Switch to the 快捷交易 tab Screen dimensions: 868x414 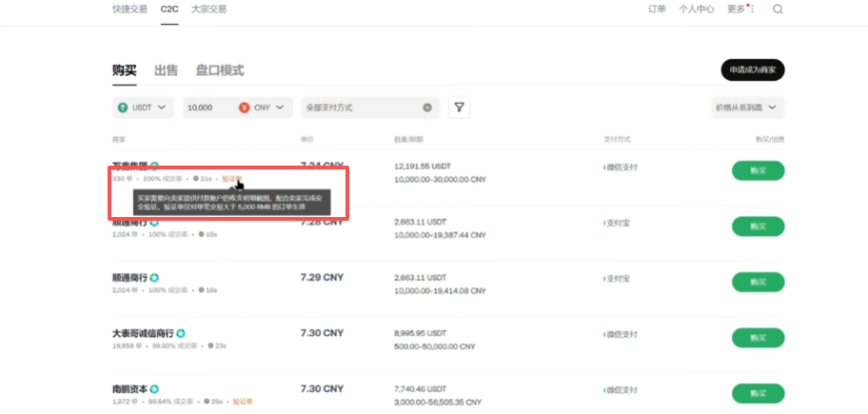tap(129, 10)
